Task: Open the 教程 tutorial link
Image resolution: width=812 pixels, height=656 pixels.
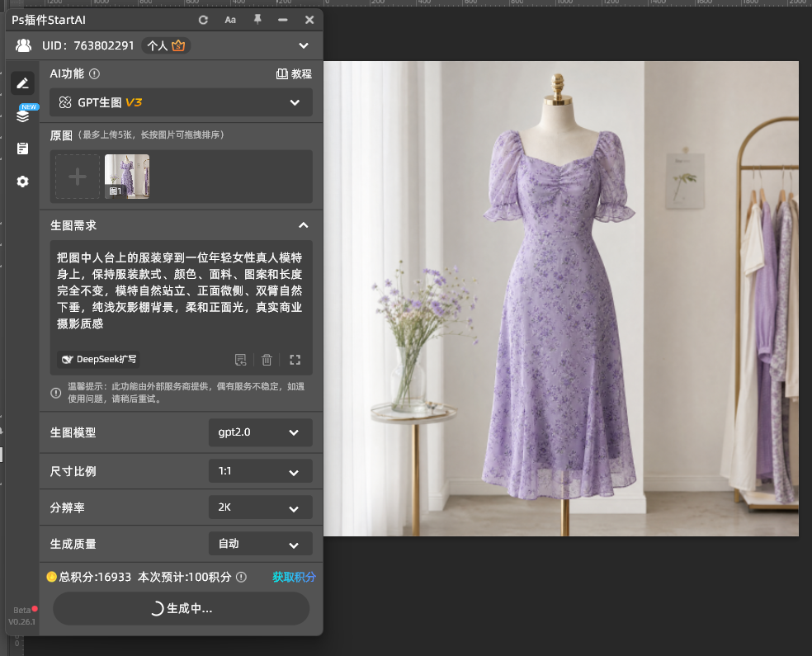Action: pyautogui.click(x=294, y=74)
